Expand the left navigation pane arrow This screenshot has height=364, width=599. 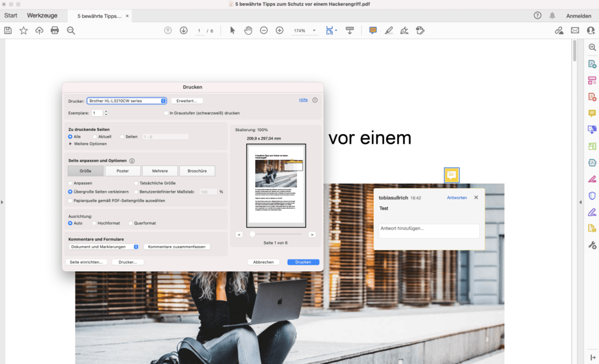coord(2,202)
